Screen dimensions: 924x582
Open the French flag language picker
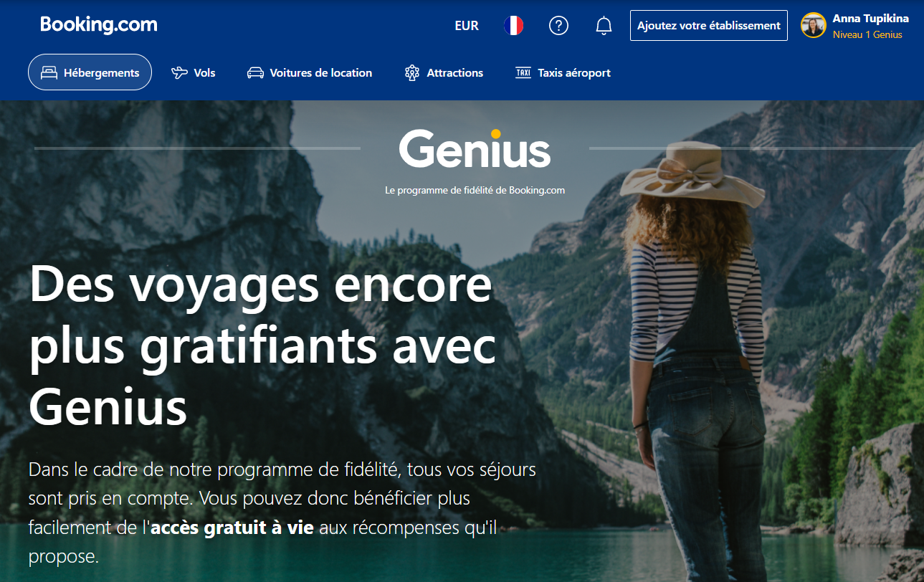pyautogui.click(x=513, y=26)
